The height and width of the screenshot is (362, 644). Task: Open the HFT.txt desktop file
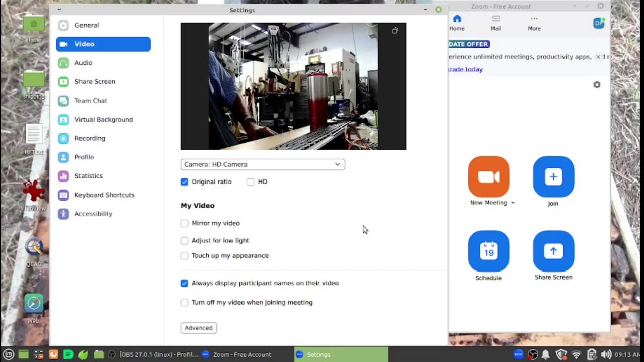pos(34,139)
